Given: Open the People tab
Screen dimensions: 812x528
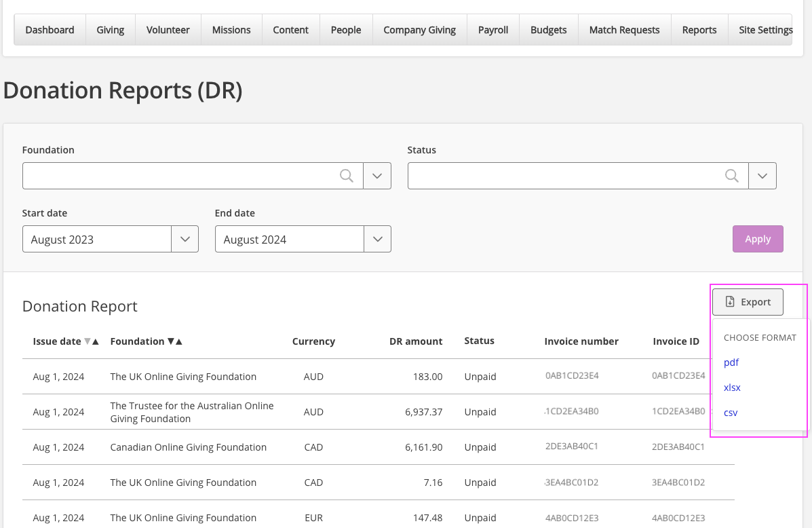Looking at the screenshot, I should tap(346, 30).
